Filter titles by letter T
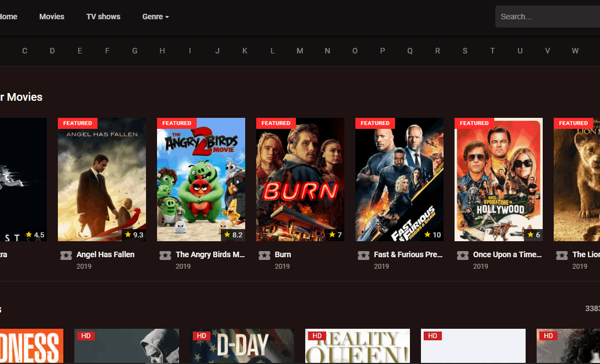 (493, 51)
